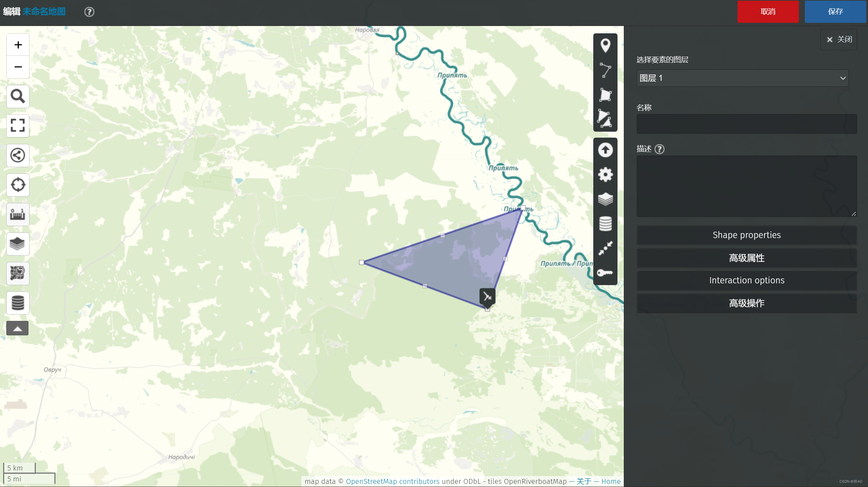Select the draw marker tool

pos(605,46)
